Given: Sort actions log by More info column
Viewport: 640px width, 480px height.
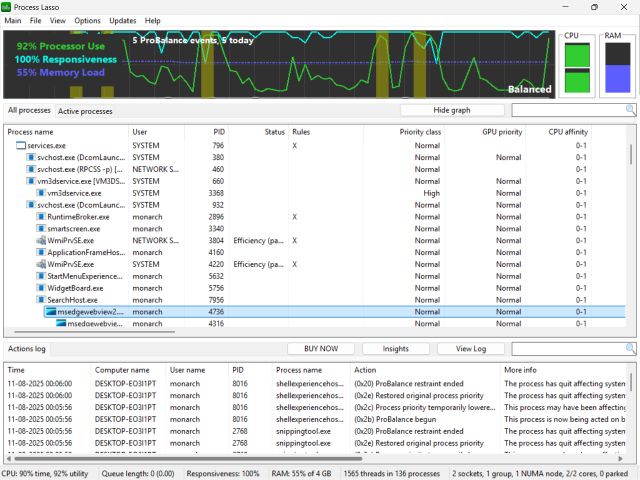Looking at the screenshot, I should tap(564, 370).
